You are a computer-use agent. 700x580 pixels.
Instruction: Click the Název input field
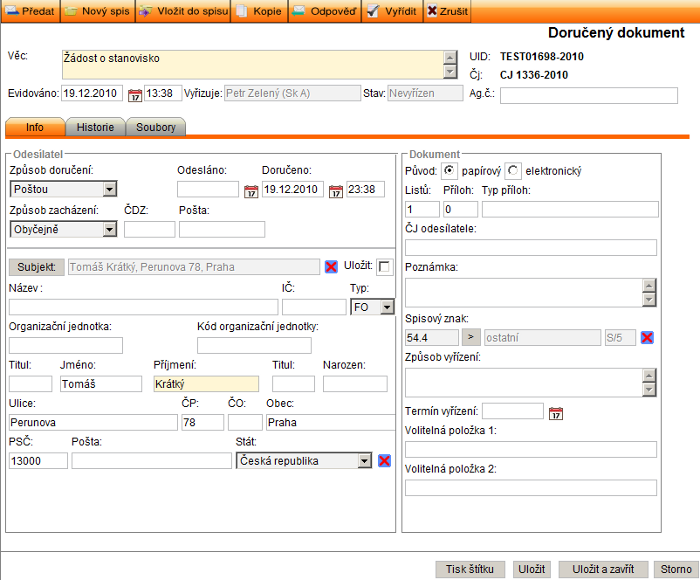pos(143,307)
